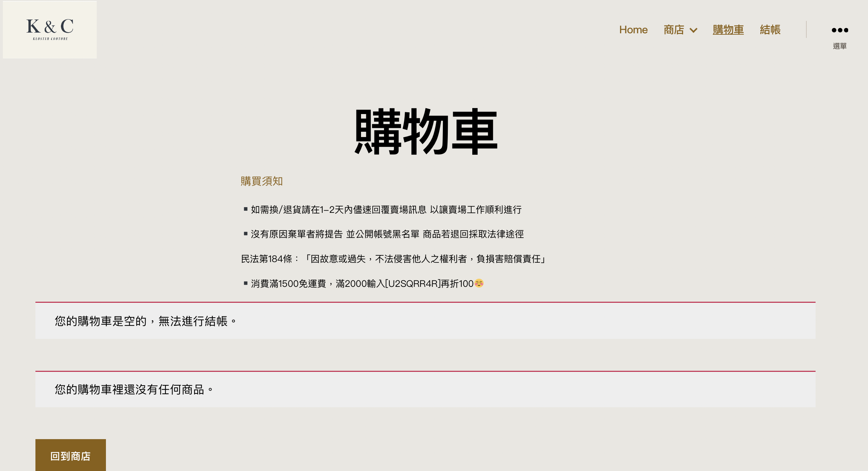Click the notice 您的購物車裡還沒有任何商品
The image size is (868, 471).
(134, 390)
